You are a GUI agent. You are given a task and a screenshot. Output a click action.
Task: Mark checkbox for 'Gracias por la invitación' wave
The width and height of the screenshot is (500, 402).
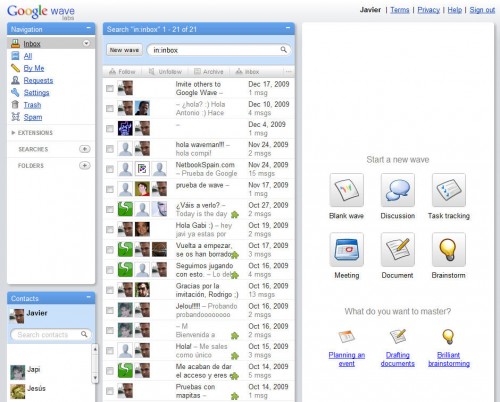[x=110, y=290]
